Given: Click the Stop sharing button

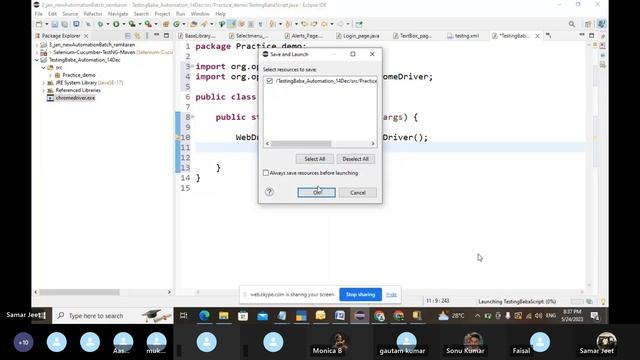Looking at the screenshot, I should [360, 294].
